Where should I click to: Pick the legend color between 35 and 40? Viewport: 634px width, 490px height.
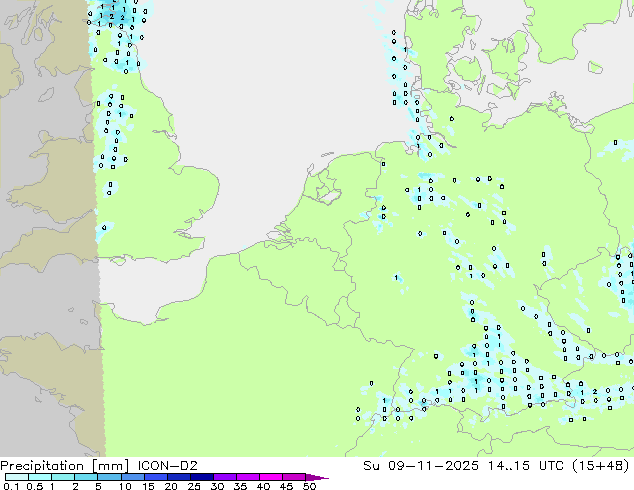[247, 477]
